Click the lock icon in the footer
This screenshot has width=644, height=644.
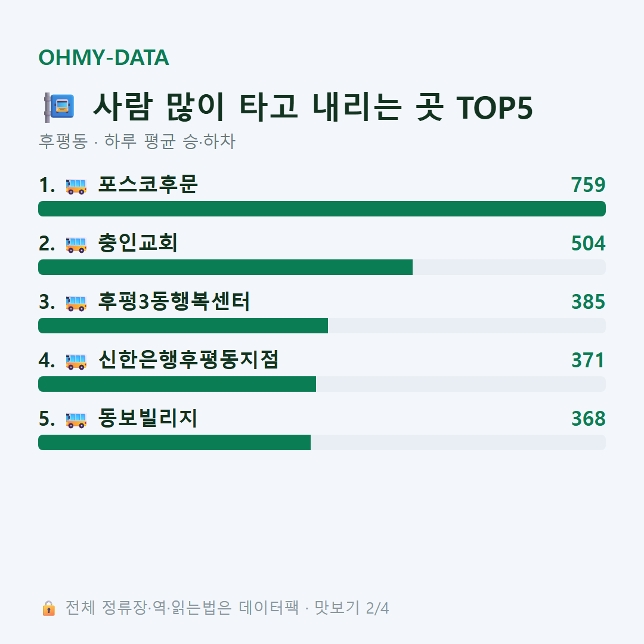[48, 608]
